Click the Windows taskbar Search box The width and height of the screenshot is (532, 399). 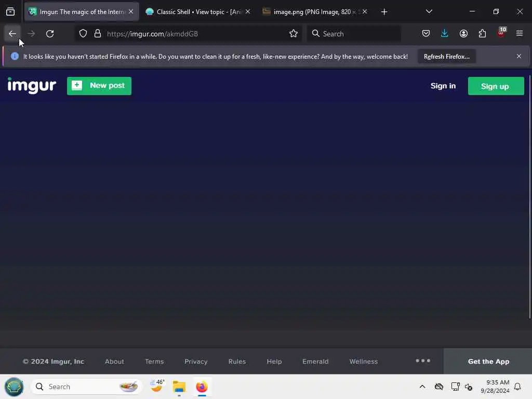click(86, 387)
